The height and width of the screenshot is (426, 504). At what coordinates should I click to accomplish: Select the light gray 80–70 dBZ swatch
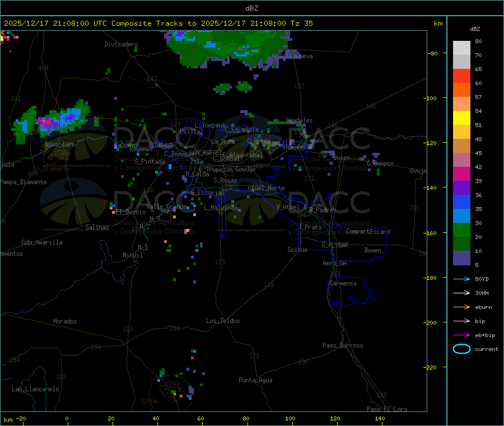[461, 48]
